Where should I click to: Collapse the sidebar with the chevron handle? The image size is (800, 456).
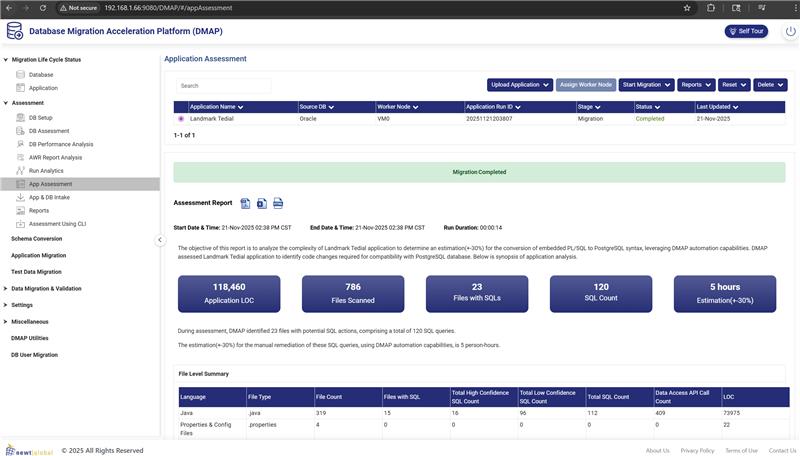(x=159, y=240)
